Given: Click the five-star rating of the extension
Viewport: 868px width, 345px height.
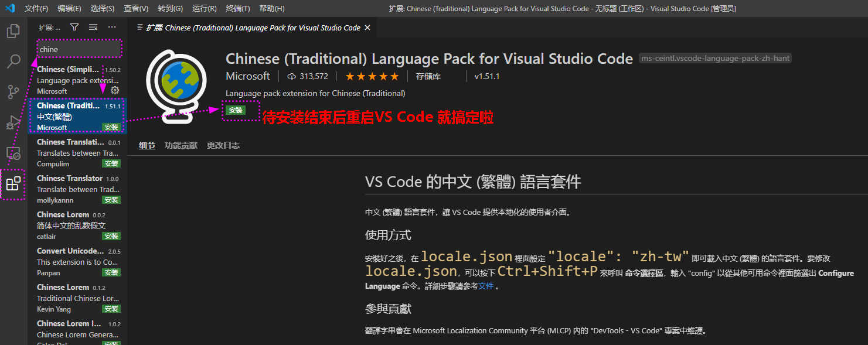Looking at the screenshot, I should click(372, 76).
